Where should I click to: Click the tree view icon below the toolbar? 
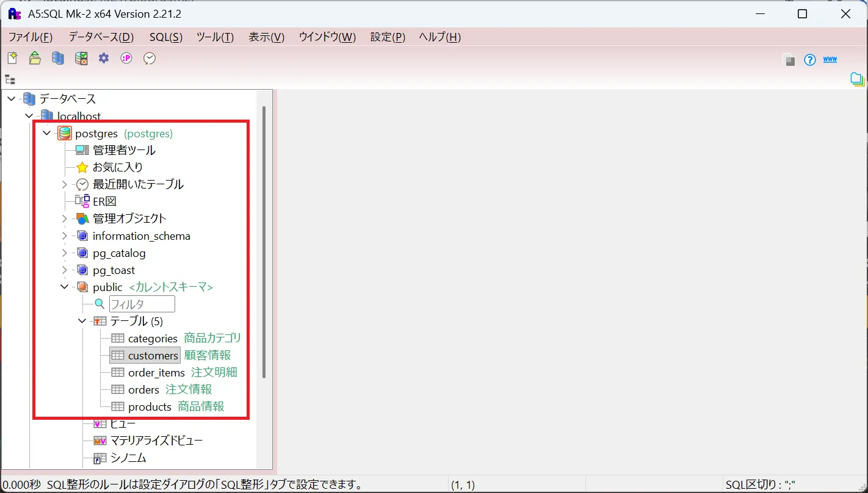(10, 79)
